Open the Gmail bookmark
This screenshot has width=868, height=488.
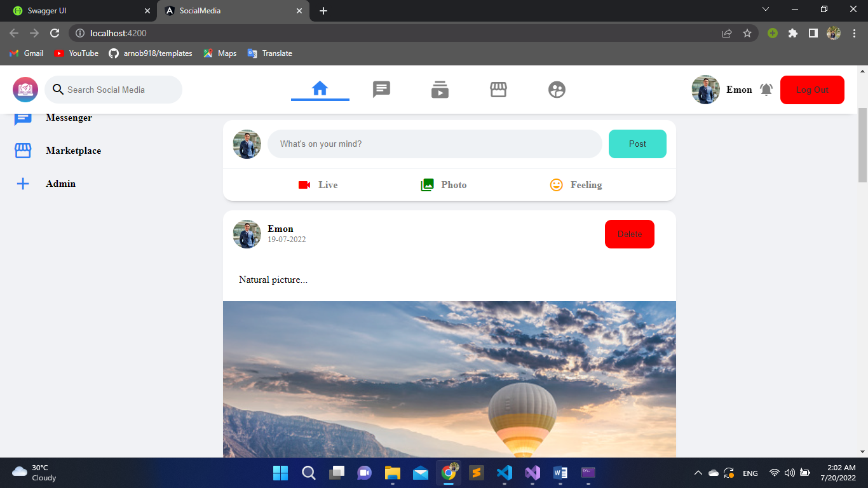tap(27, 53)
